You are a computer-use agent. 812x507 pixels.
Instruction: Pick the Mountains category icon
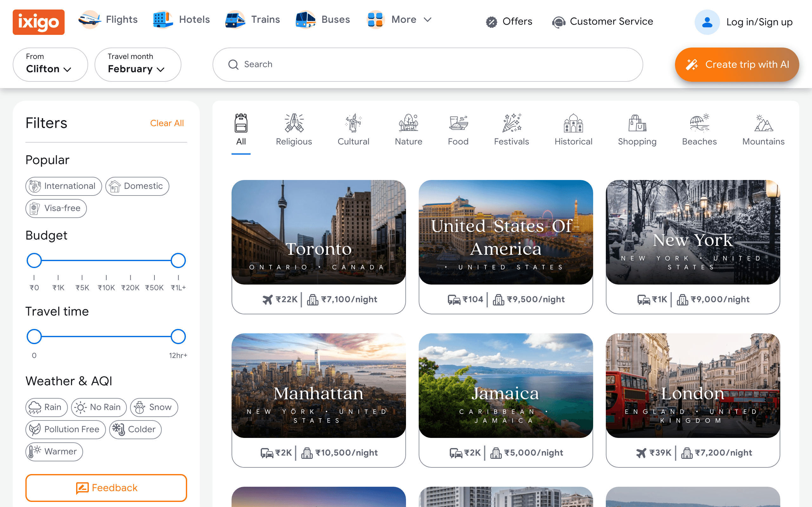point(763,123)
